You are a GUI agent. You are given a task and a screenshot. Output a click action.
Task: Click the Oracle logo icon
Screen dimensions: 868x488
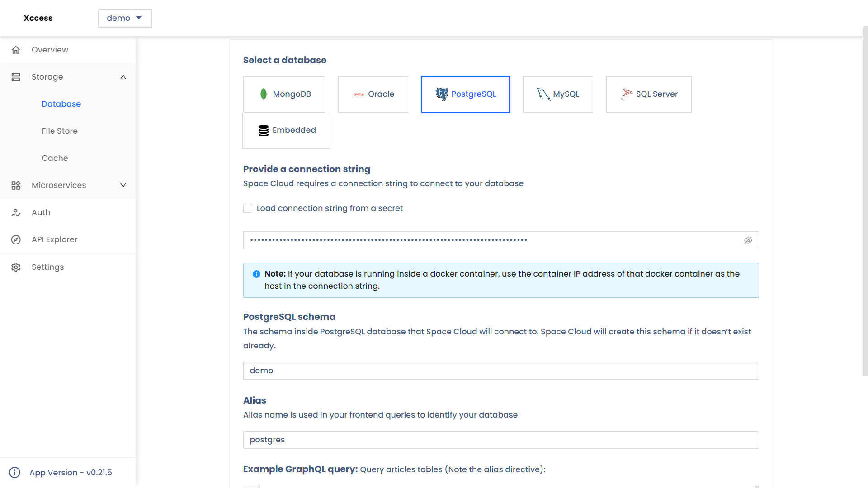tap(359, 94)
